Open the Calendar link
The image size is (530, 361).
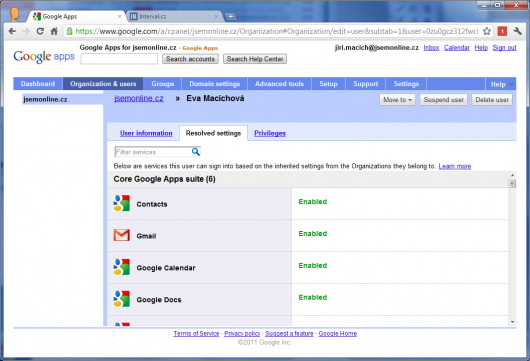click(457, 48)
